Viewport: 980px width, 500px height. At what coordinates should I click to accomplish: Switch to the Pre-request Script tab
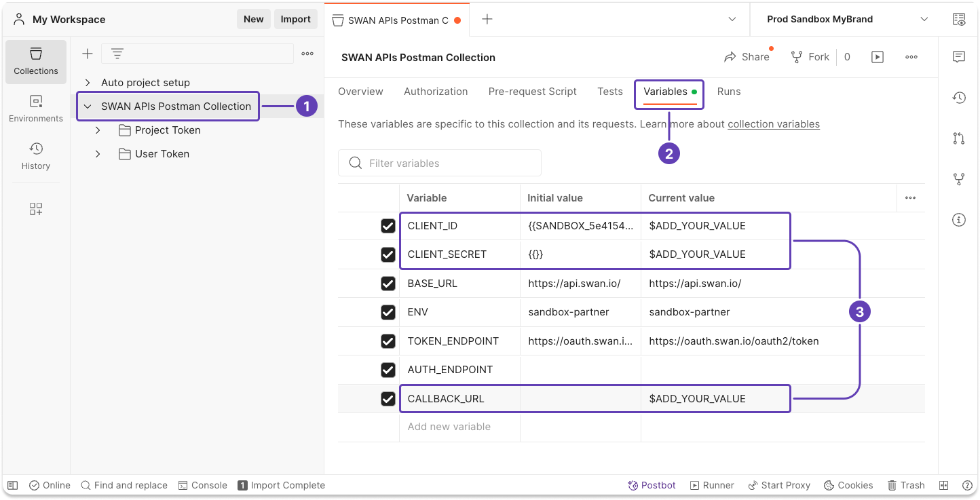pyautogui.click(x=532, y=92)
